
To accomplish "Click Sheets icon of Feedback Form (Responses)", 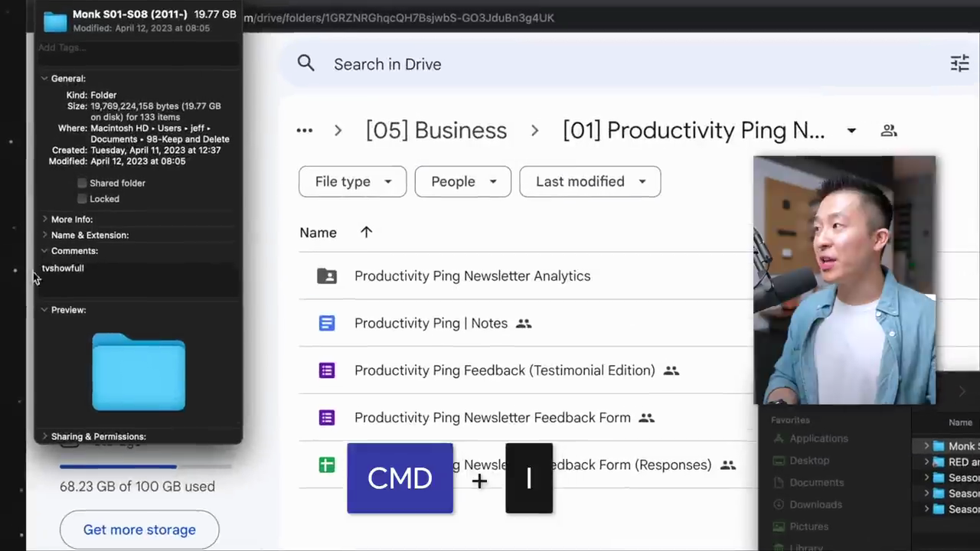I will [327, 465].
